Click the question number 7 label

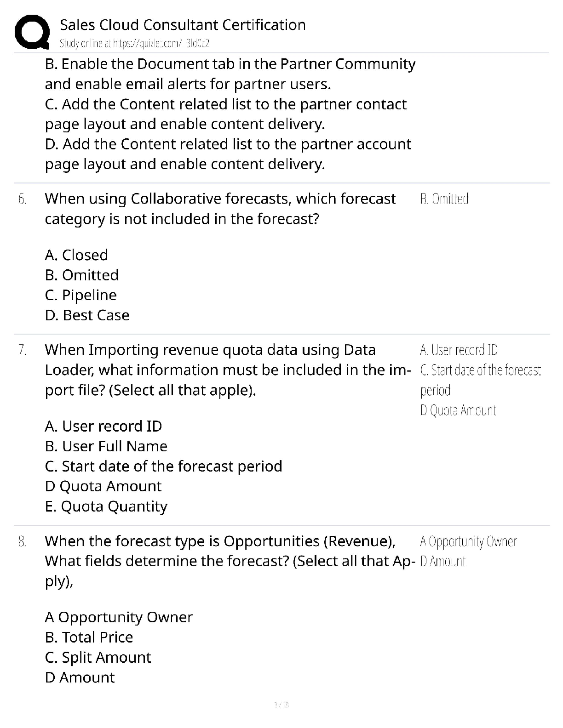[22, 350]
